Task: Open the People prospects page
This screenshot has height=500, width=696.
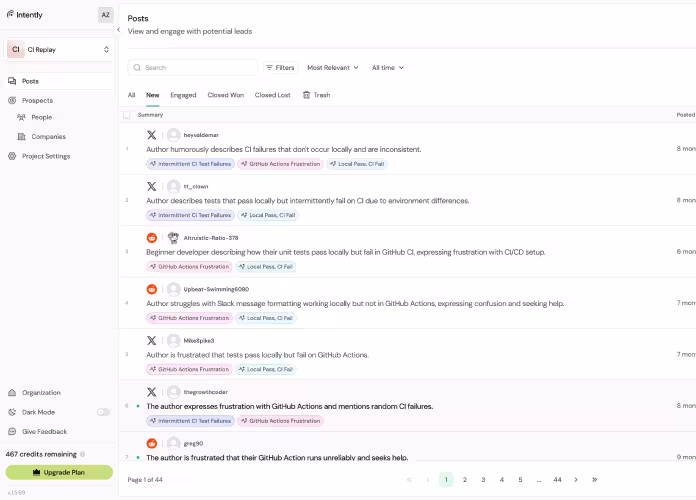Action: click(x=41, y=117)
